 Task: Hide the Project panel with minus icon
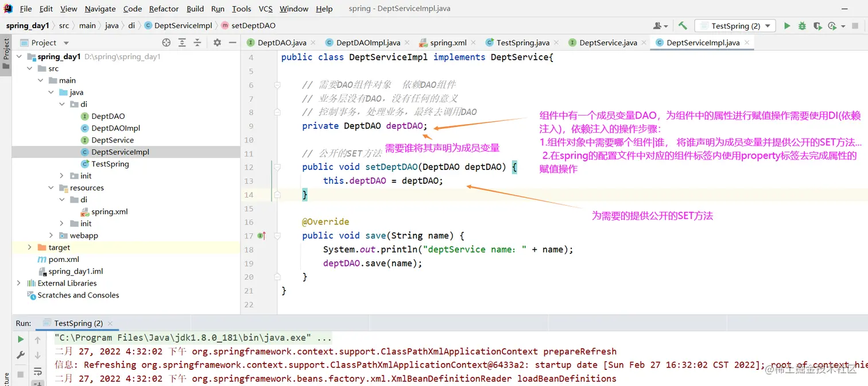coord(232,43)
